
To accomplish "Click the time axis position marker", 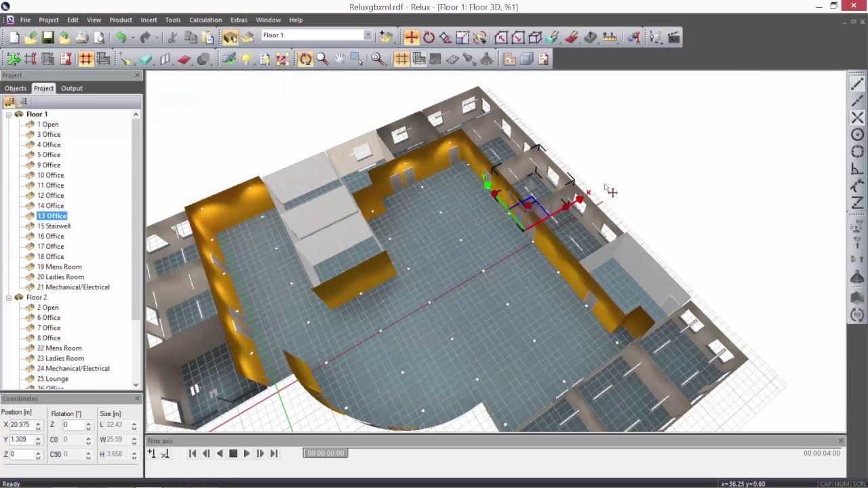I will tap(325, 453).
